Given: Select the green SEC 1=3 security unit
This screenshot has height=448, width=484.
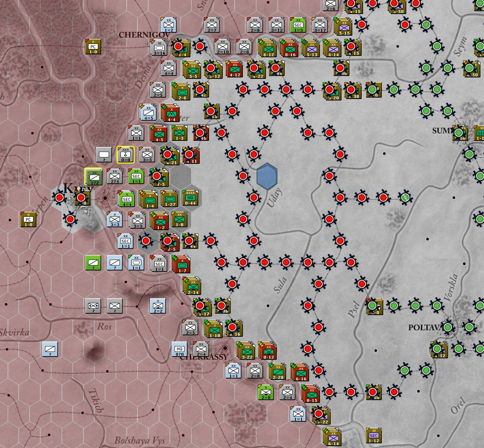Looking at the screenshot, I should click(x=298, y=25).
